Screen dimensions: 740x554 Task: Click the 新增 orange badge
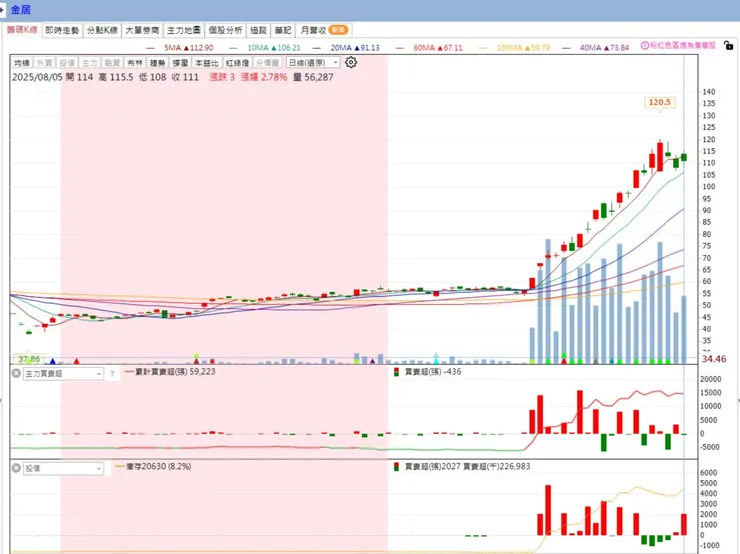(338, 30)
